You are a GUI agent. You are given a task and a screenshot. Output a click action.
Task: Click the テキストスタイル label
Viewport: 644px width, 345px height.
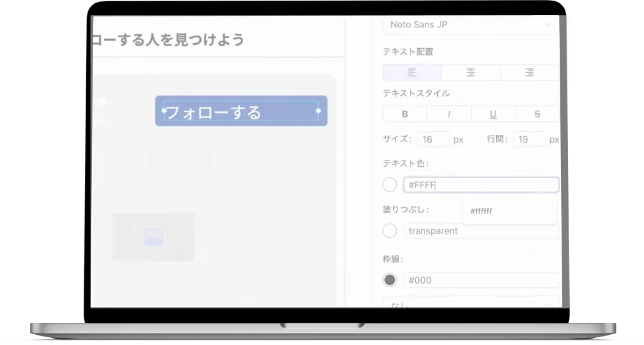pyautogui.click(x=416, y=93)
